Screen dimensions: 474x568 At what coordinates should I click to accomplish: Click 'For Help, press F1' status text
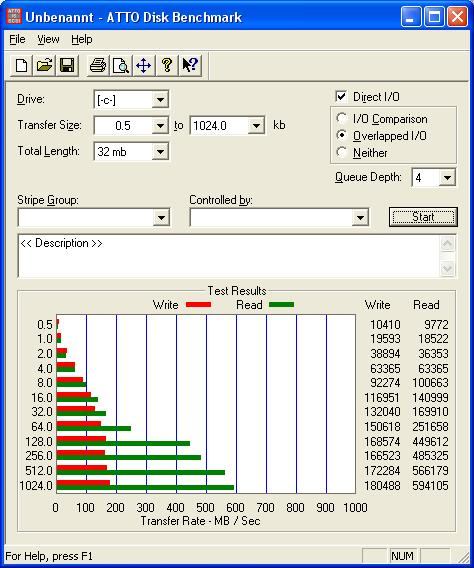point(49,556)
